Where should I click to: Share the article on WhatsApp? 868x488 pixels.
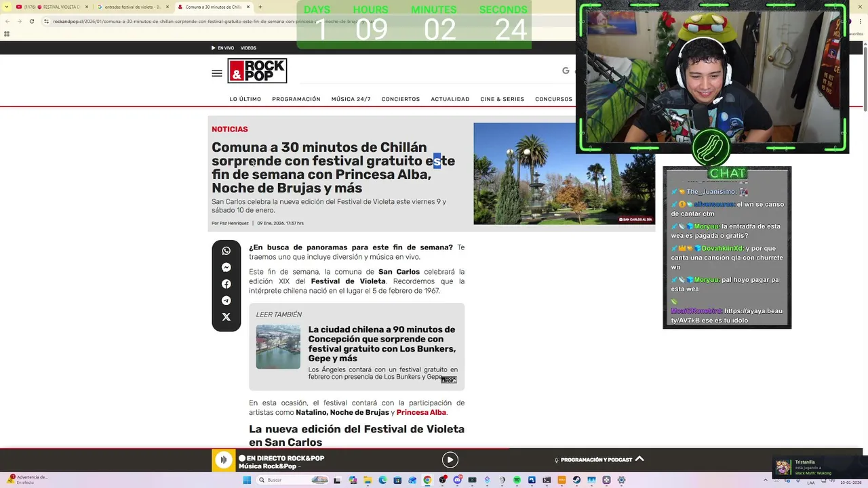226,251
